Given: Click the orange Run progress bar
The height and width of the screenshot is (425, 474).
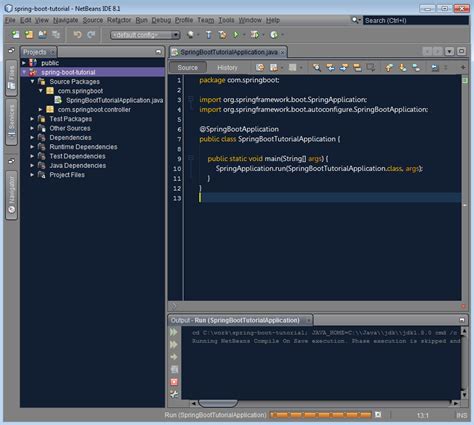Looking at the screenshot, I should click(x=321, y=415).
